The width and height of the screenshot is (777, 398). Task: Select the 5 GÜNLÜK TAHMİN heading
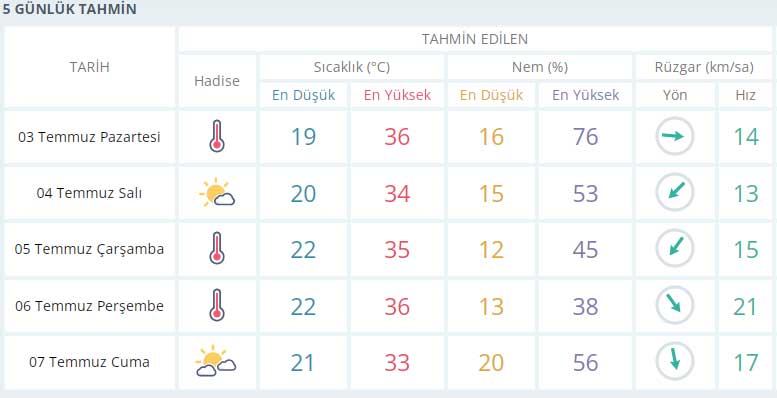[70, 9]
